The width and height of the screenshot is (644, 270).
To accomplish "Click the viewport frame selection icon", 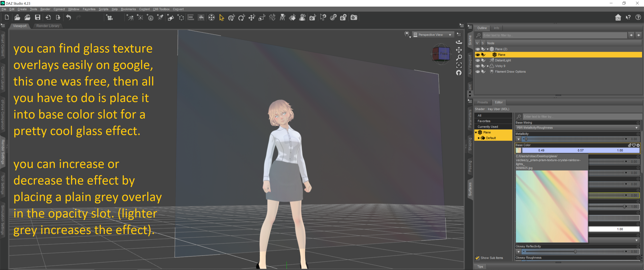I will [459, 65].
